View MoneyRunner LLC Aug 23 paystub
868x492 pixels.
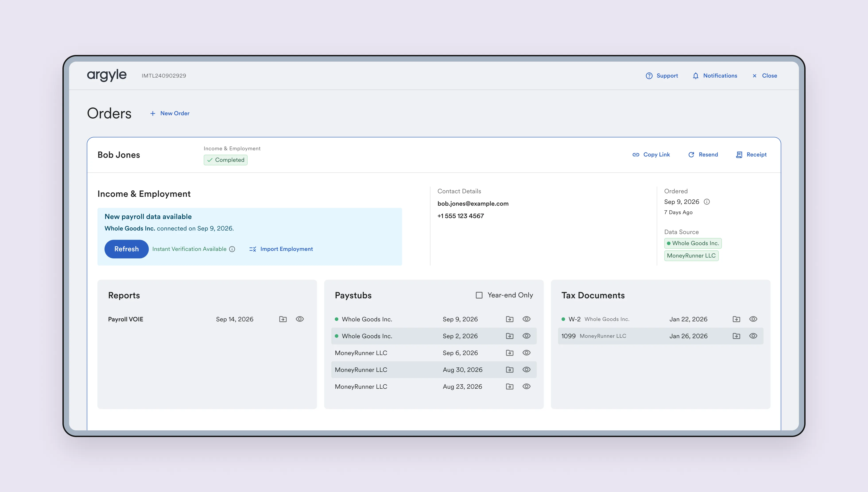click(526, 387)
